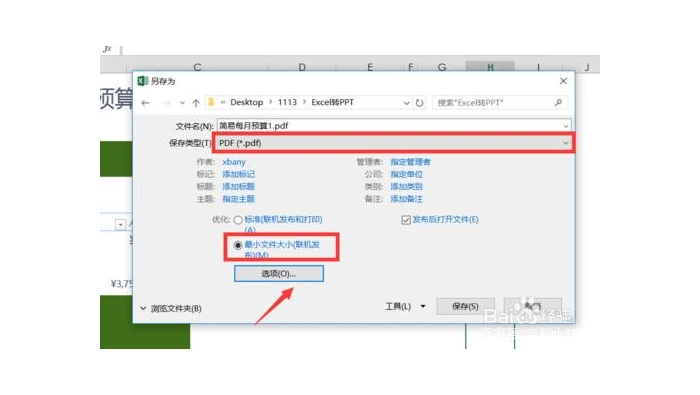
Task: Select column J header in Excel
Action: click(x=587, y=67)
